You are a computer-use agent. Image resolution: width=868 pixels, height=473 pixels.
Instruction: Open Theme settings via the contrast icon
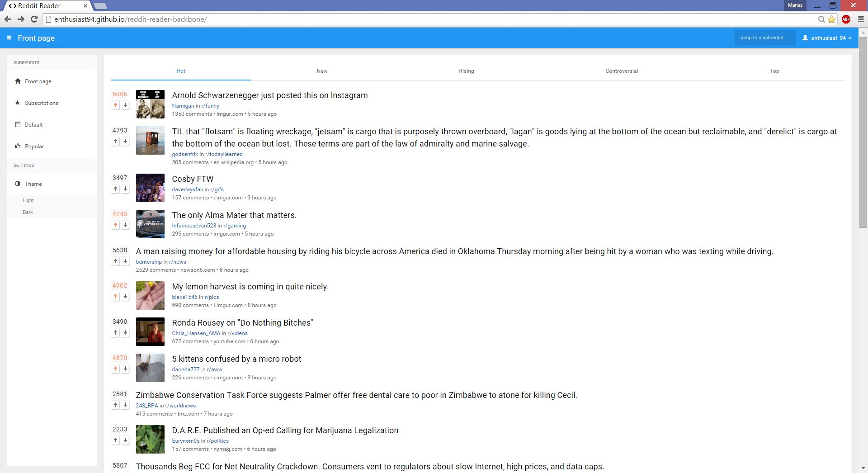click(17, 184)
